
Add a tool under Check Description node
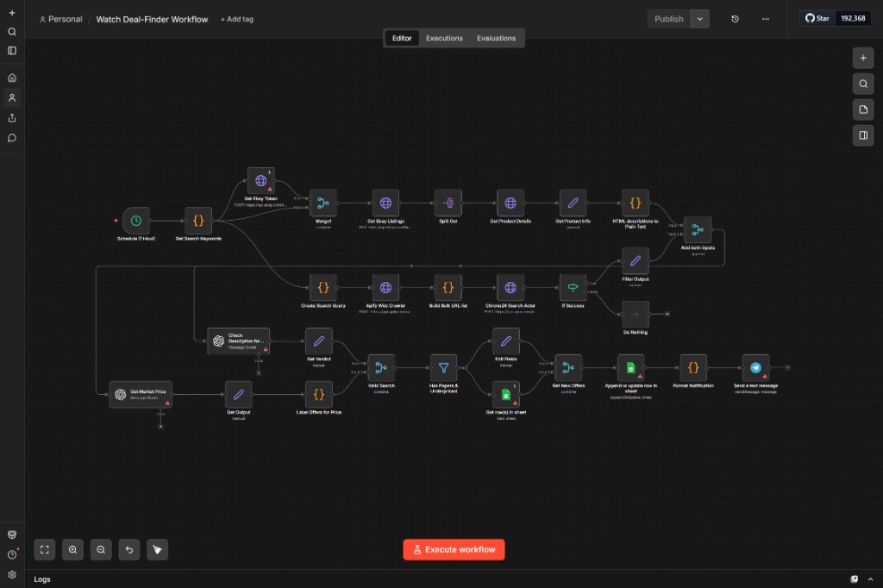(x=259, y=372)
